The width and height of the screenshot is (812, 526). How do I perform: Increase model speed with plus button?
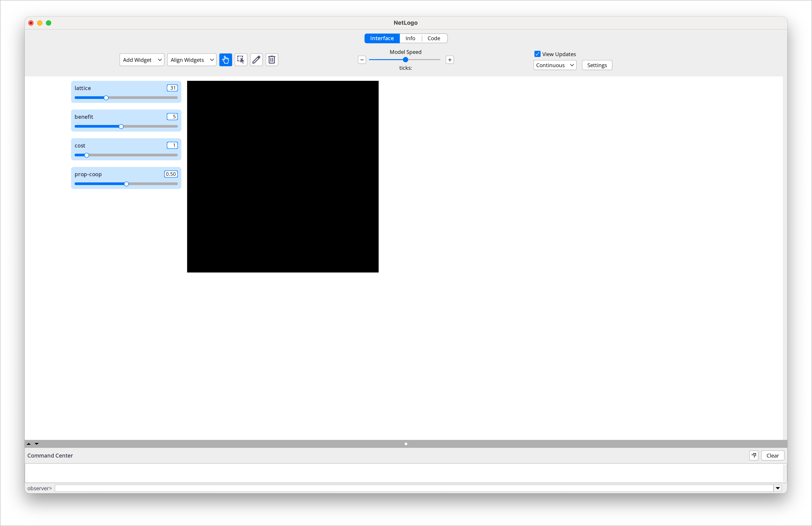[450, 60]
